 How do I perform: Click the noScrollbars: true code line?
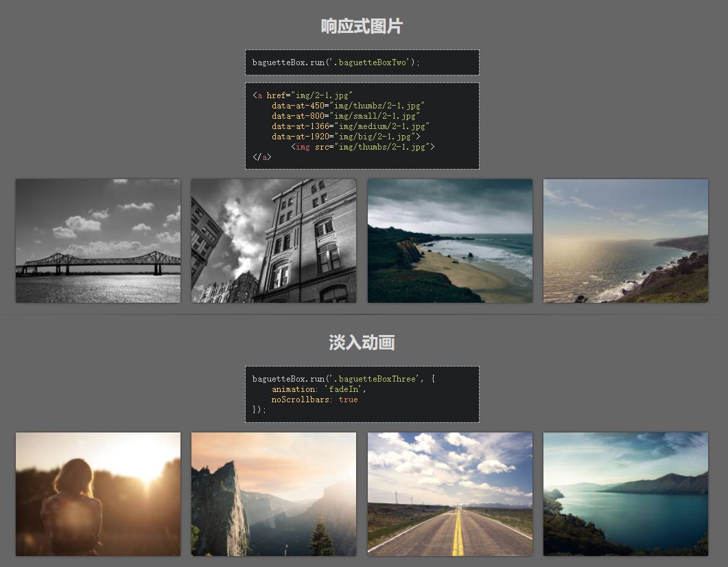pos(314,400)
